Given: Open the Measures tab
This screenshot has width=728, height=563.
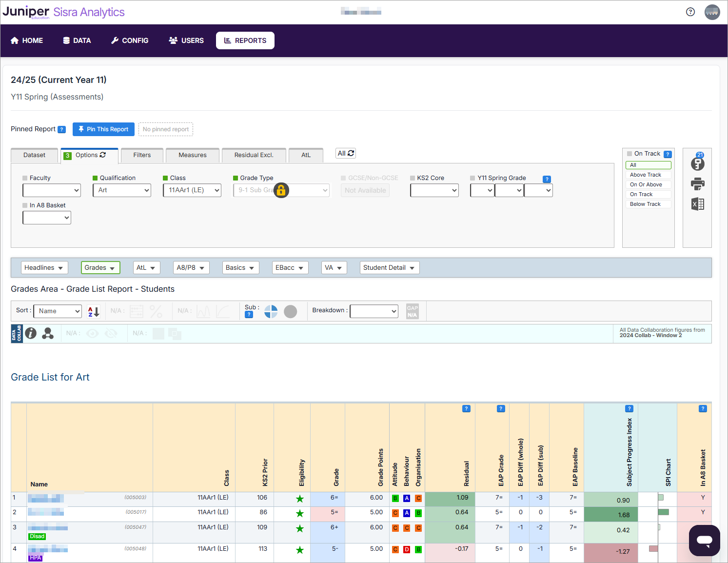Looking at the screenshot, I should pyautogui.click(x=192, y=155).
